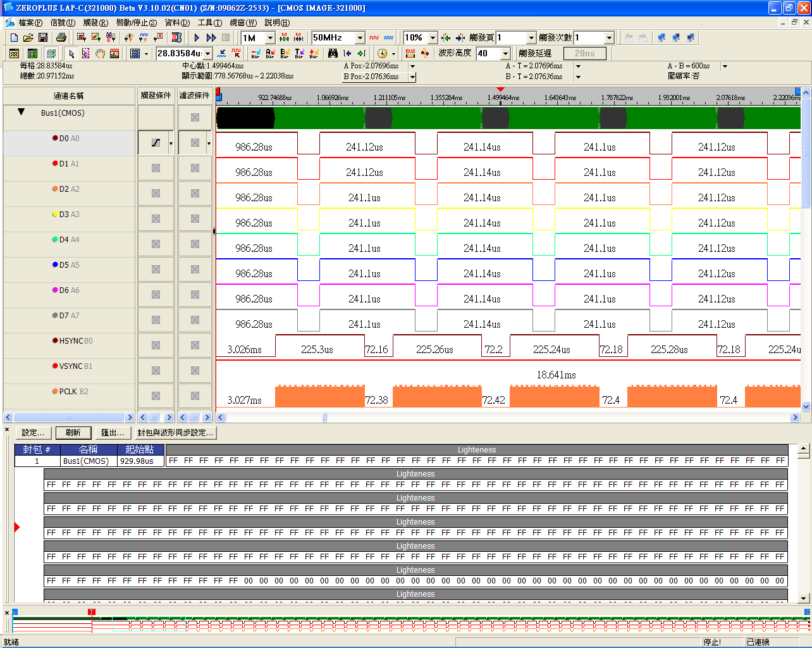The image size is (812, 648).
Task: Select the hand pan tool
Action: [x=100, y=54]
